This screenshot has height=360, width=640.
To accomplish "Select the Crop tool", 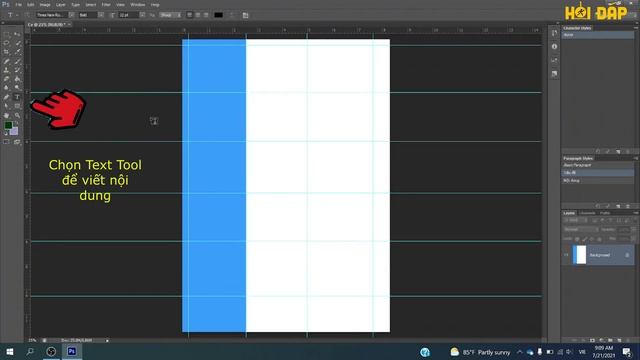I will point(6,52).
